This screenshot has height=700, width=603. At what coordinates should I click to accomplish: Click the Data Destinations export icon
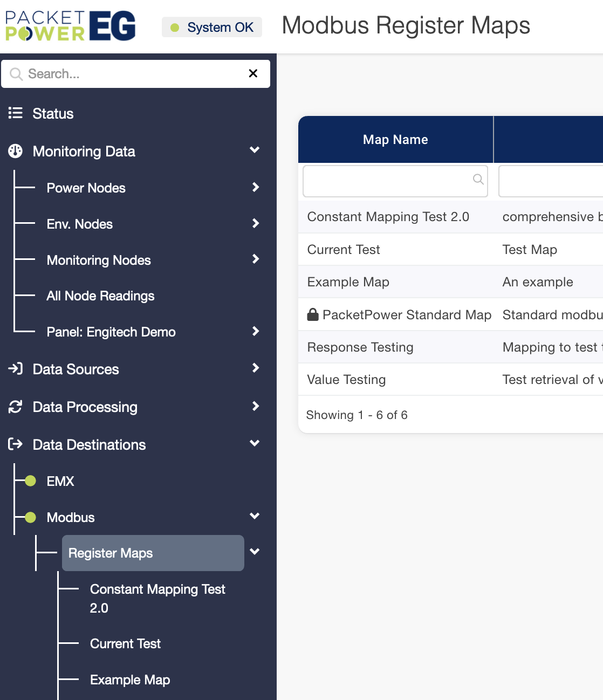15,444
